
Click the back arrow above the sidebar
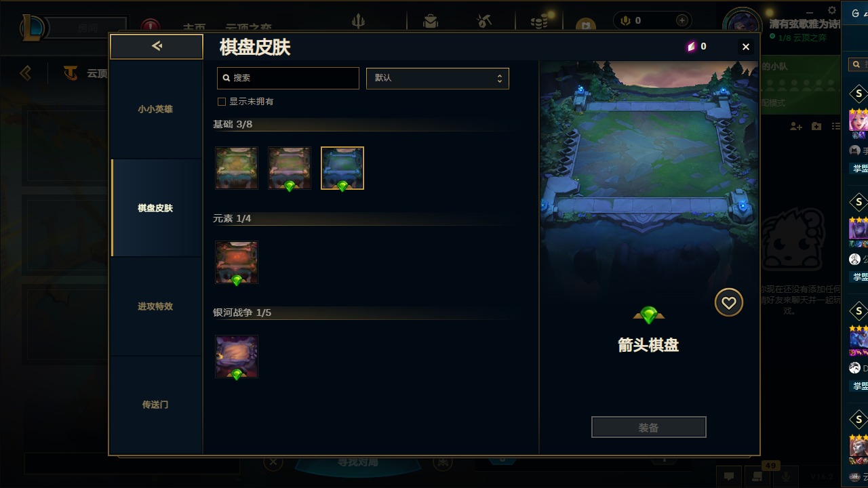click(x=157, y=46)
